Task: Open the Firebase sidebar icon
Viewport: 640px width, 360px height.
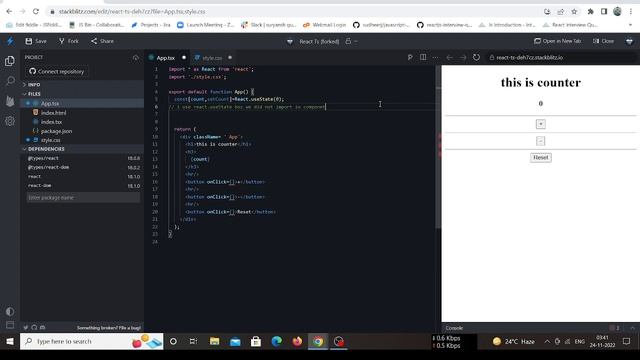Action: pos(10,101)
